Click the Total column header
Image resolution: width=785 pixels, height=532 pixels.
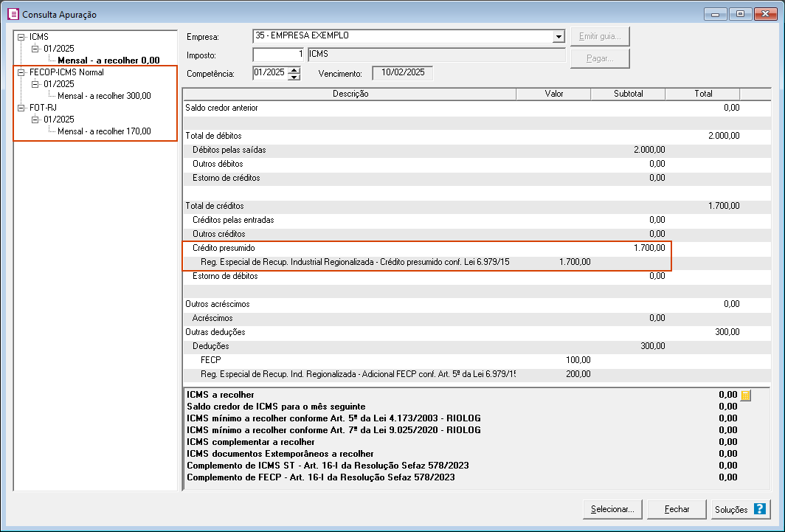coord(703,94)
